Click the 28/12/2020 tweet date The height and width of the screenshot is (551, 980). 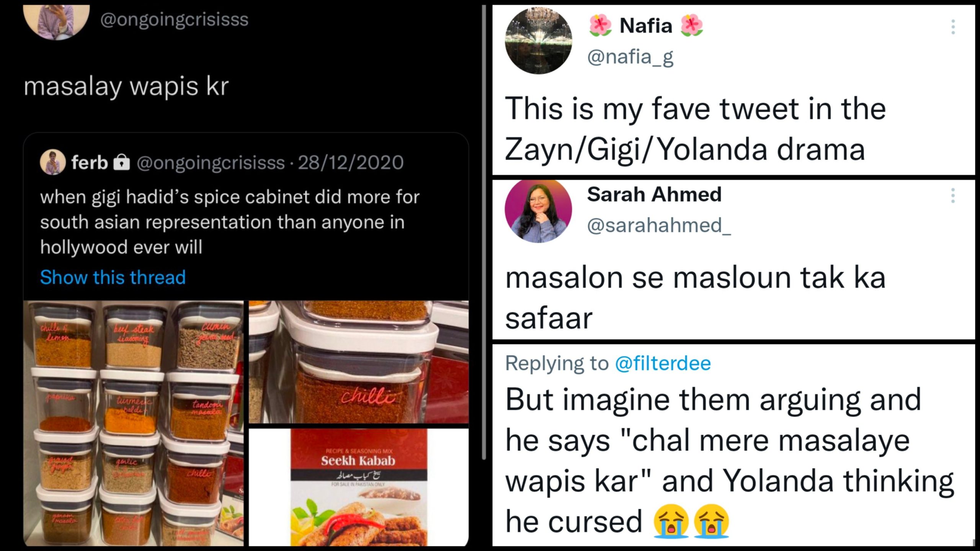click(x=351, y=162)
